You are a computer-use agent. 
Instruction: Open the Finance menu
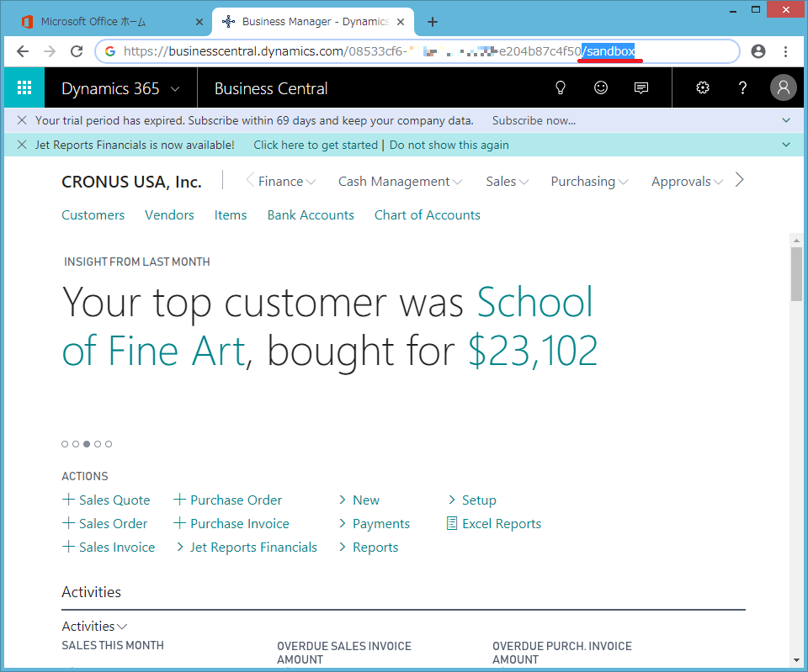tap(287, 182)
